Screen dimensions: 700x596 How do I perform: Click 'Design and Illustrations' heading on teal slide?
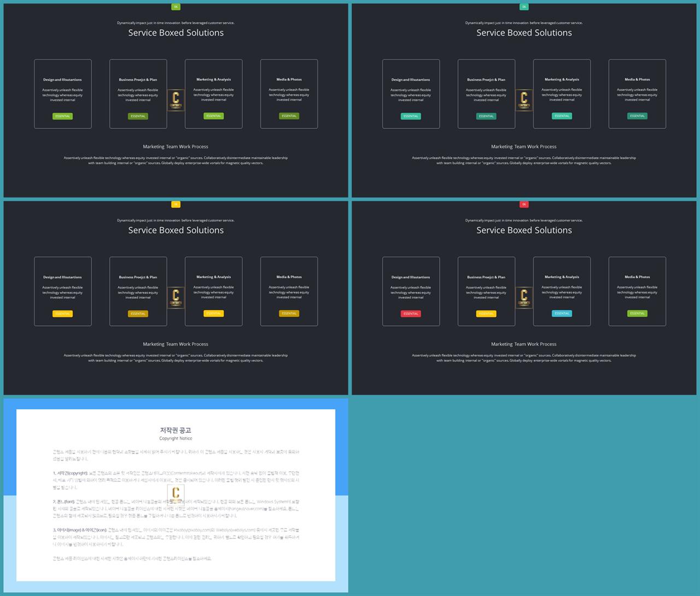pos(411,80)
